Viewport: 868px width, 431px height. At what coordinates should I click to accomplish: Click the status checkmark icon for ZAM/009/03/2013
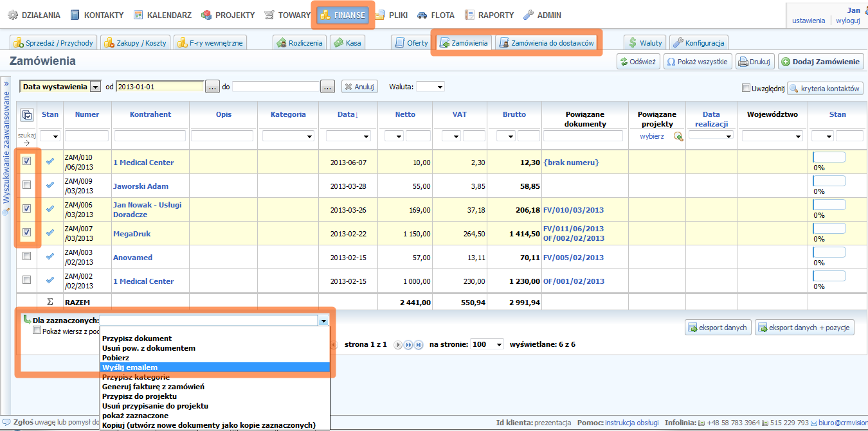click(50, 185)
